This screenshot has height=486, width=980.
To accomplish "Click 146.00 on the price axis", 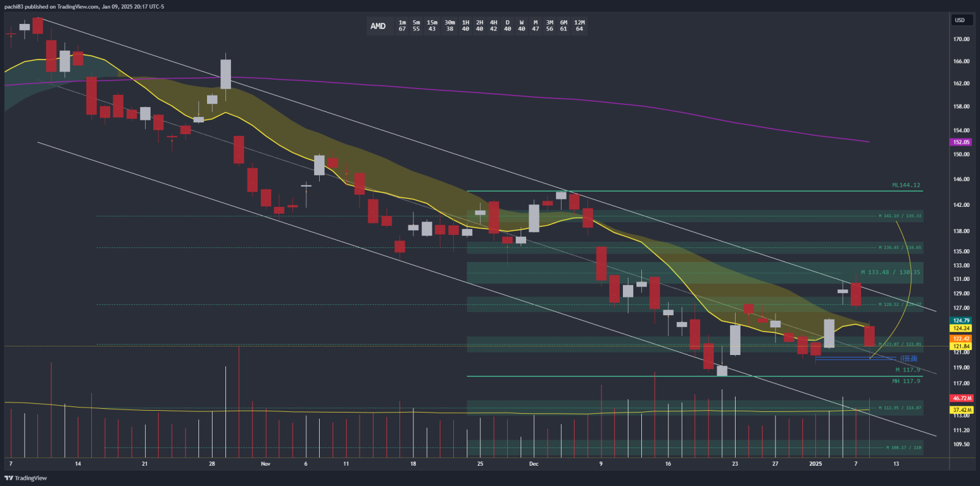I will (x=961, y=179).
